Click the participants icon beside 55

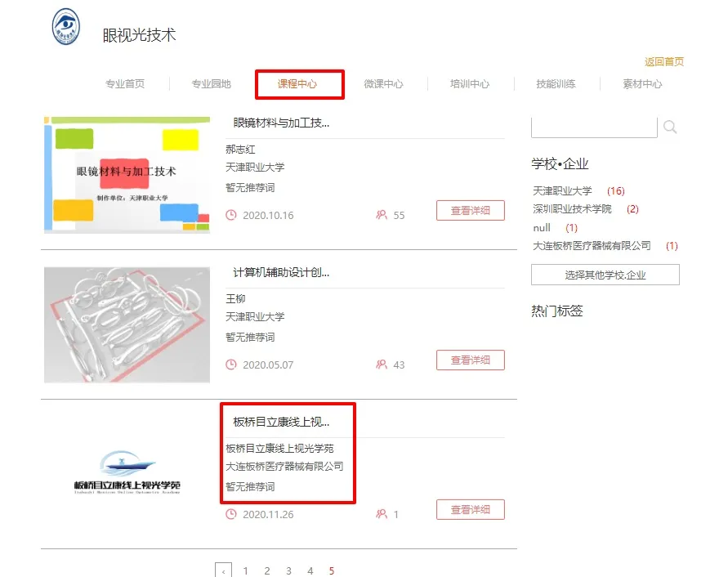point(381,215)
